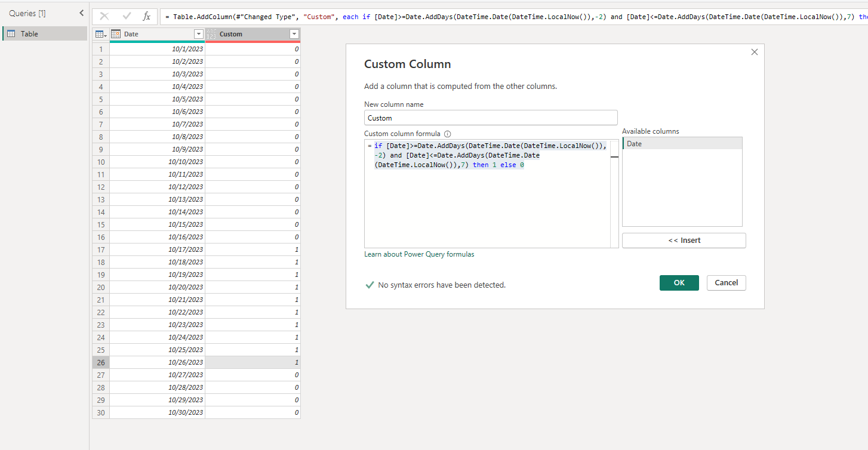Click the 10/30/2023 date cell
868x450 pixels.
pyautogui.click(x=158, y=412)
